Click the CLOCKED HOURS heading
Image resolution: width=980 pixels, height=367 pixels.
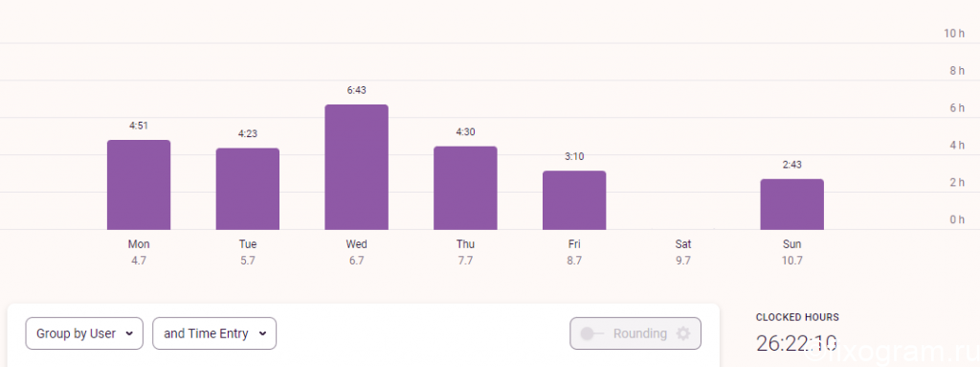797,317
